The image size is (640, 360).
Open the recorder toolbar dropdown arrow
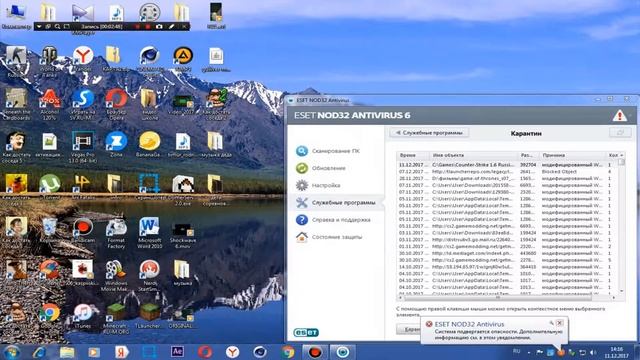point(39,27)
